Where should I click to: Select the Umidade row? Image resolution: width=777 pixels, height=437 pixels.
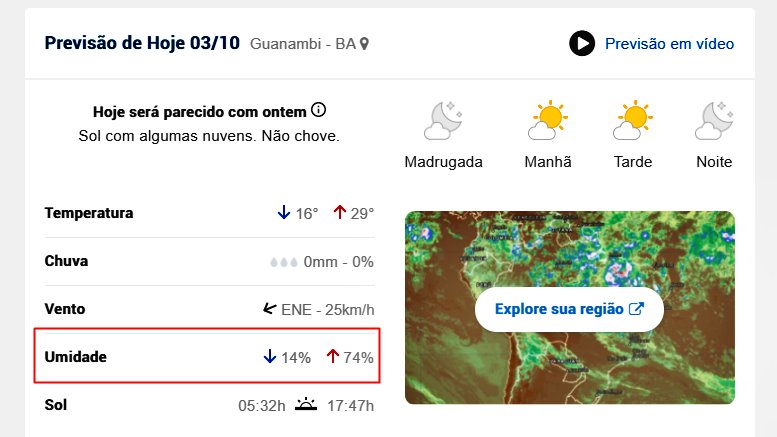coord(207,355)
